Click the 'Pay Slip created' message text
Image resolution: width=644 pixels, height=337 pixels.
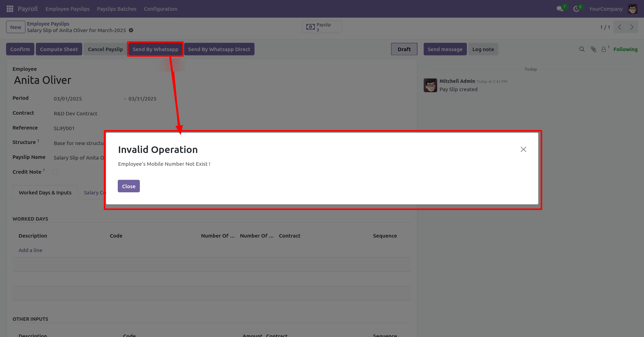(459, 89)
